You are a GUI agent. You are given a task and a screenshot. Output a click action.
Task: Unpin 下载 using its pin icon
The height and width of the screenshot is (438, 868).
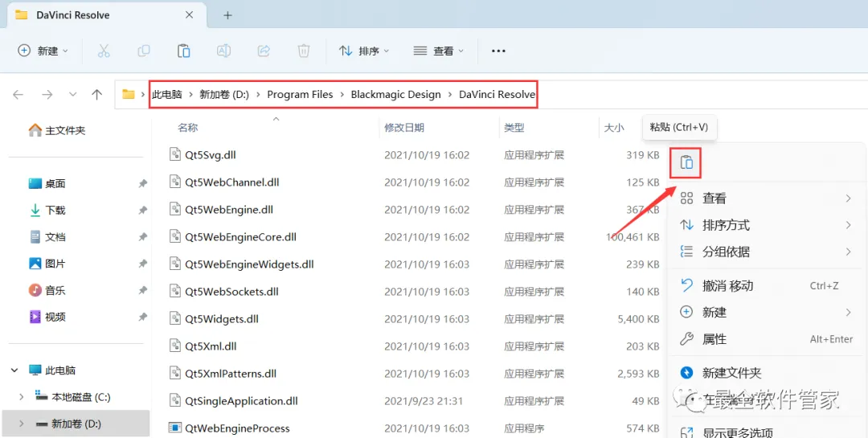(x=143, y=210)
